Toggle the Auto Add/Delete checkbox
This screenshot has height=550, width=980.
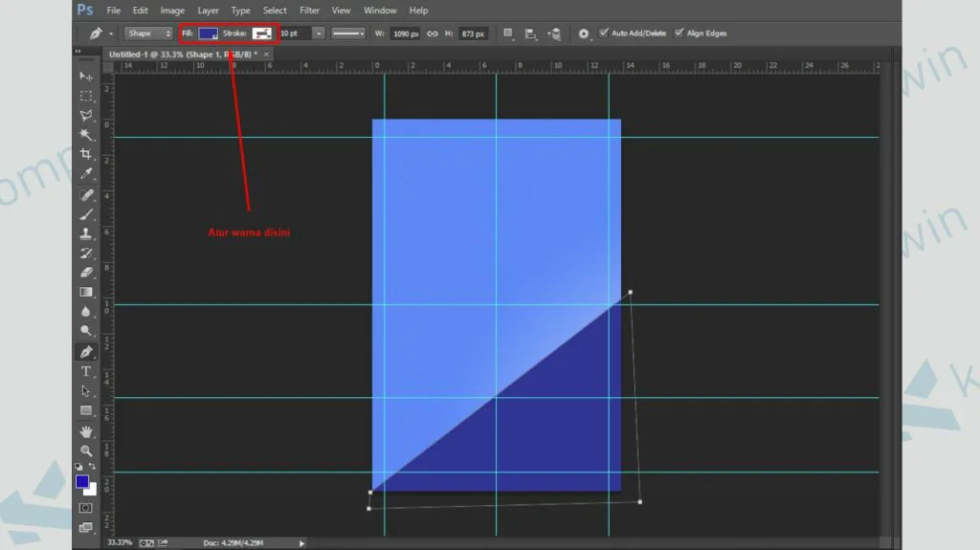coord(604,33)
